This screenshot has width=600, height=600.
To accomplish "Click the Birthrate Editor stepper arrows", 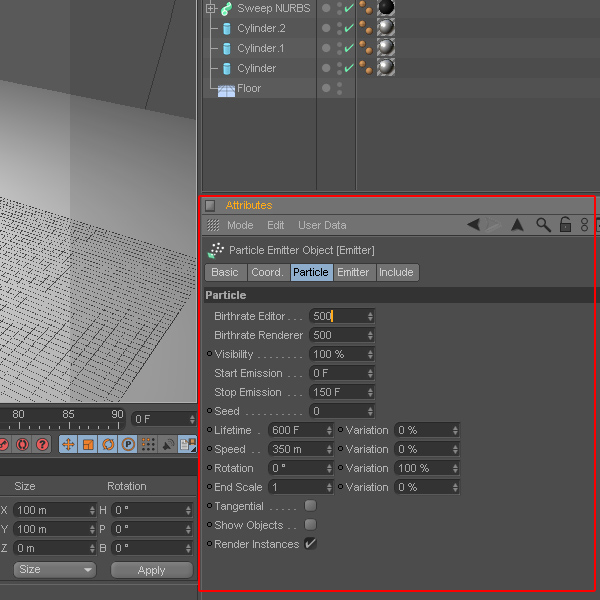I will point(370,316).
